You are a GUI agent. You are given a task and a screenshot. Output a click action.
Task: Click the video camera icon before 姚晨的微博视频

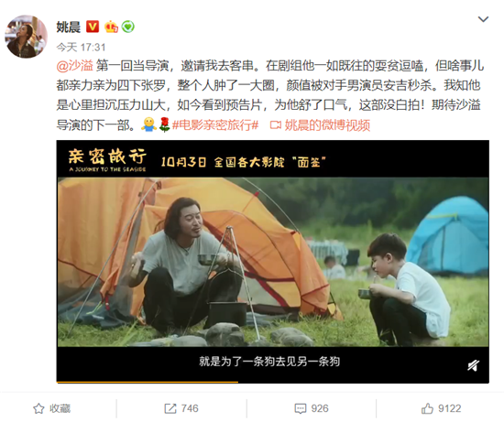point(276,124)
